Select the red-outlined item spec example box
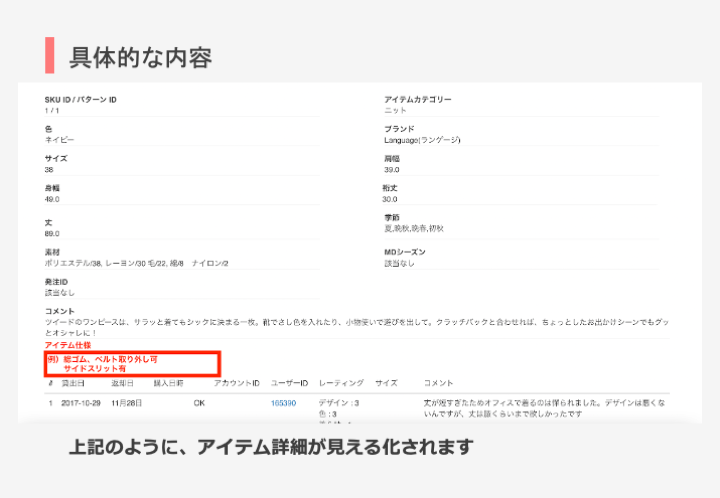The height and width of the screenshot is (498, 720). [x=132, y=363]
